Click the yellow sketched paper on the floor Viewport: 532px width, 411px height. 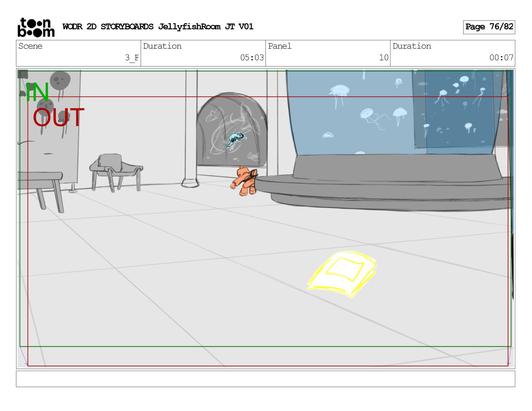tap(342, 274)
